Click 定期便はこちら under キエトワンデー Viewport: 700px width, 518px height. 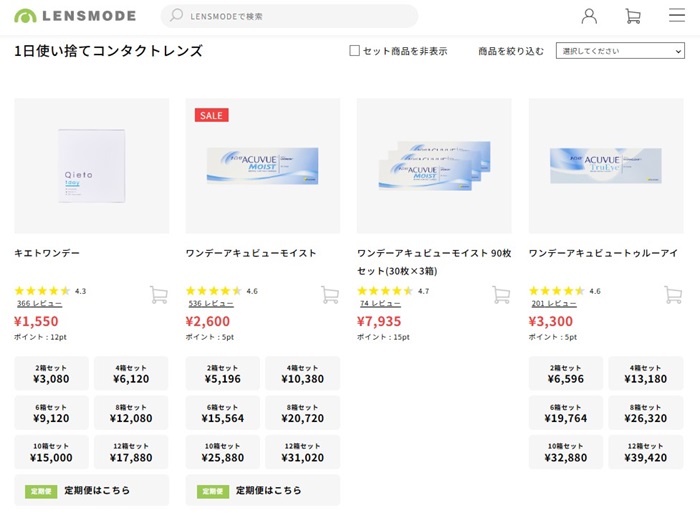(91, 490)
